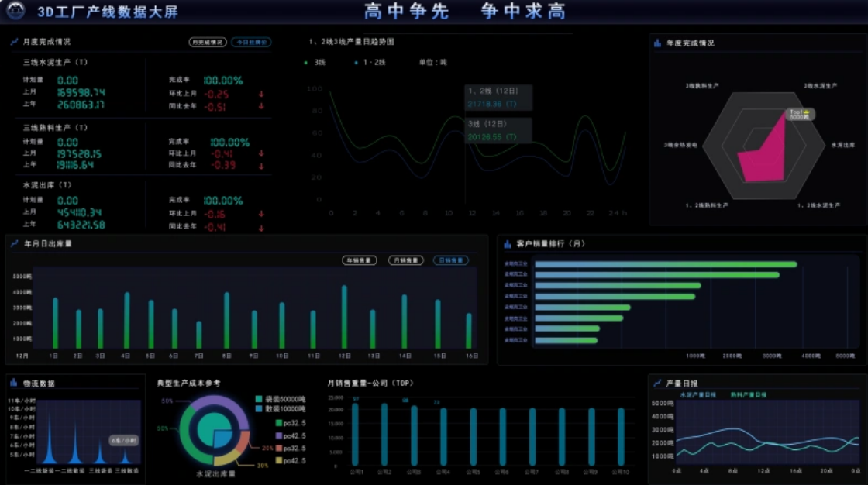Click the 典型生产成本参考 panel title
868x485 pixels.
point(188,384)
